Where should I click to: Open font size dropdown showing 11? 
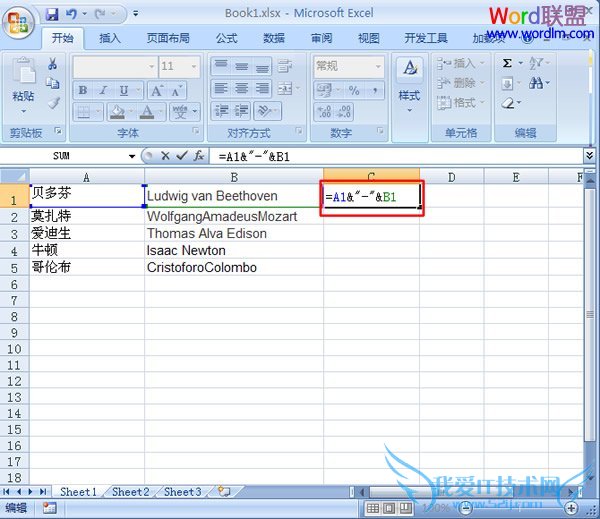point(194,66)
